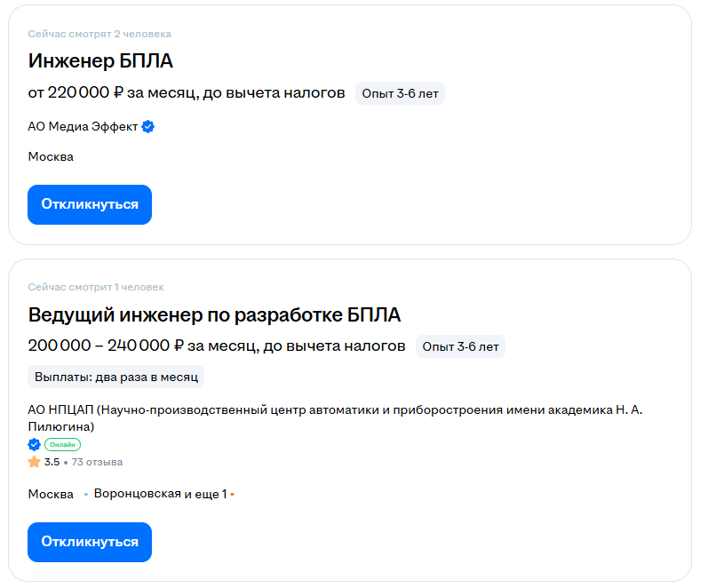Open the АО Медиа Эффект company page
Viewport: 708px width, 588px height.
pyautogui.click(x=83, y=127)
